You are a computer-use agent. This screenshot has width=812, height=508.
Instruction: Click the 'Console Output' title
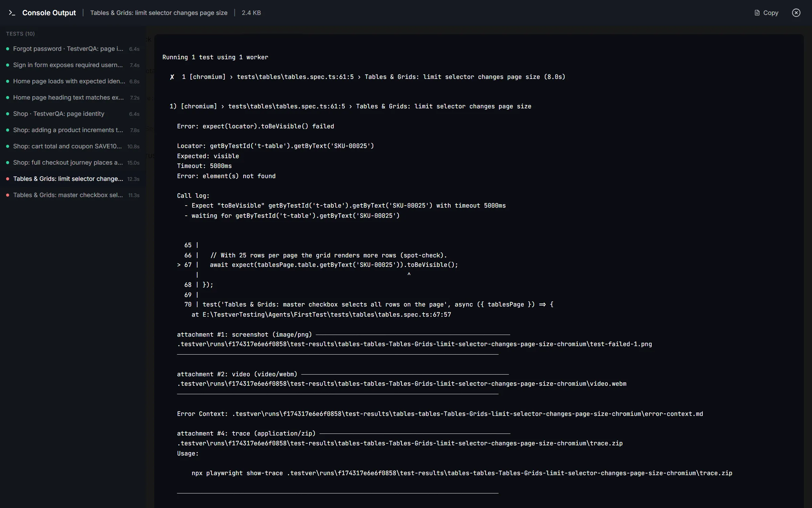49,13
